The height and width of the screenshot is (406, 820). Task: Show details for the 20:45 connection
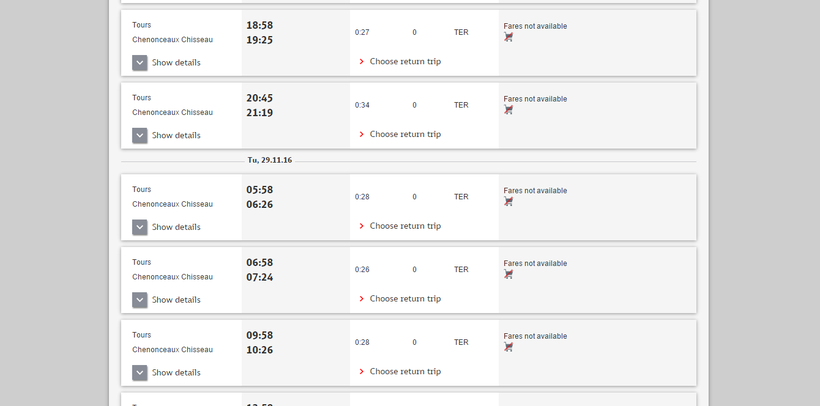point(140,135)
